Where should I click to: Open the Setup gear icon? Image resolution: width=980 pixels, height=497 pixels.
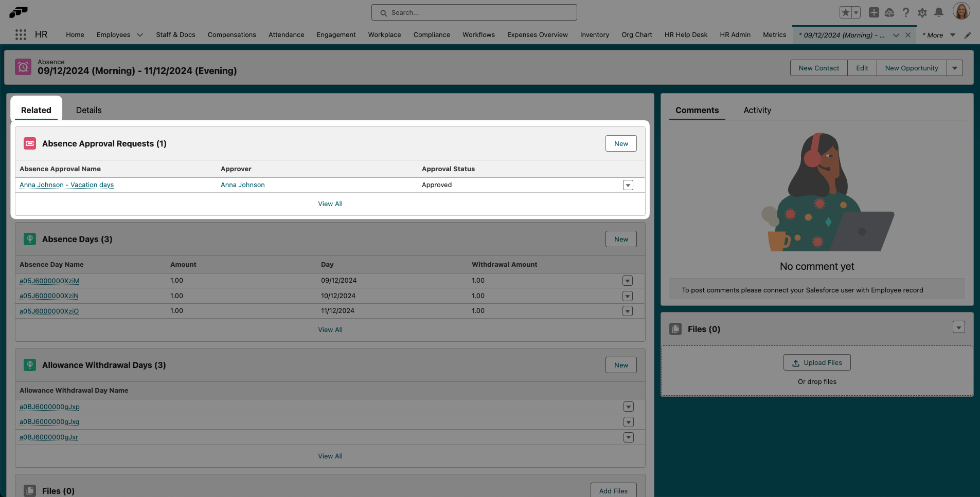pos(922,12)
